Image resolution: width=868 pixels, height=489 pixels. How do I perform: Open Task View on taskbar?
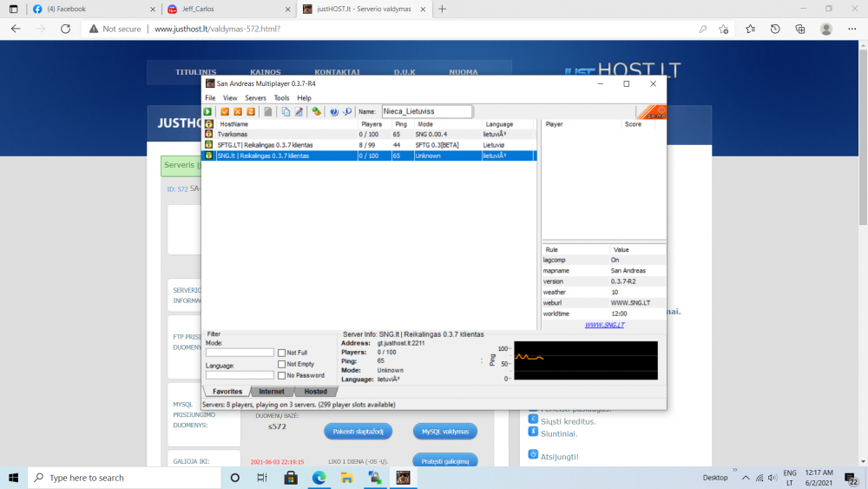(262, 478)
